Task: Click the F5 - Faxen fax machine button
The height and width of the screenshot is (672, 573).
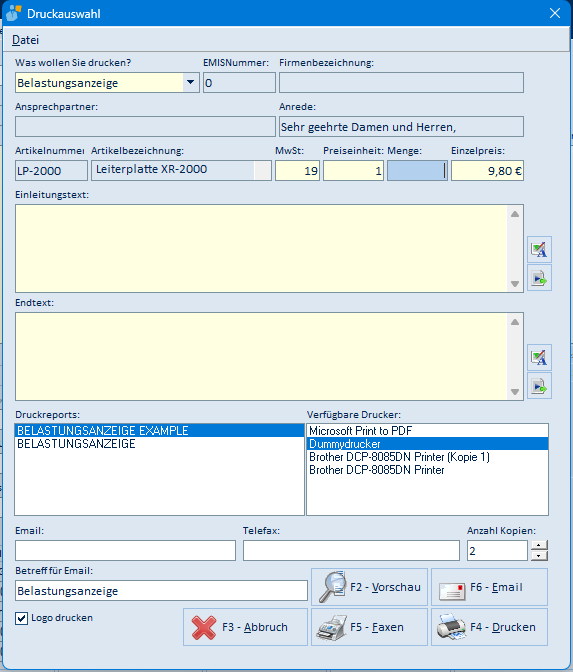Action: (x=369, y=627)
